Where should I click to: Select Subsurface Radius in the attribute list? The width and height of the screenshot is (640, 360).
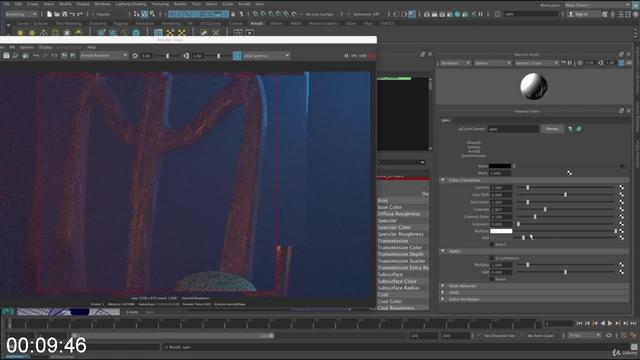pos(398,288)
